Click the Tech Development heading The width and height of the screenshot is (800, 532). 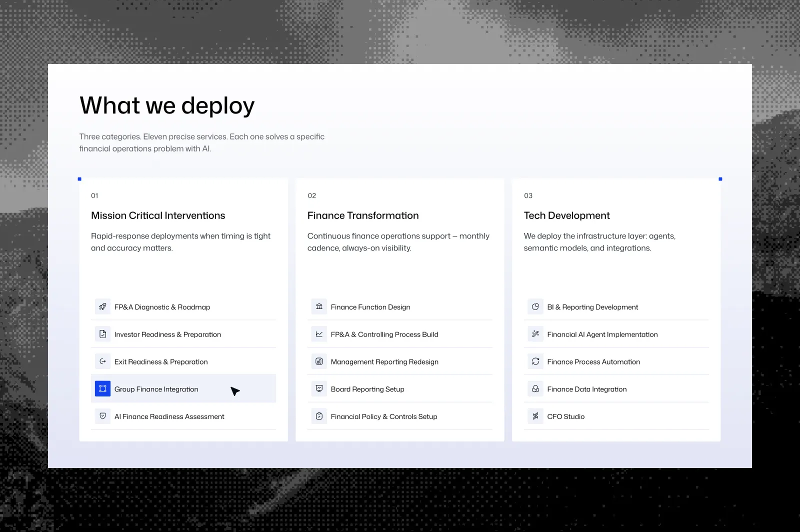pyautogui.click(x=566, y=215)
